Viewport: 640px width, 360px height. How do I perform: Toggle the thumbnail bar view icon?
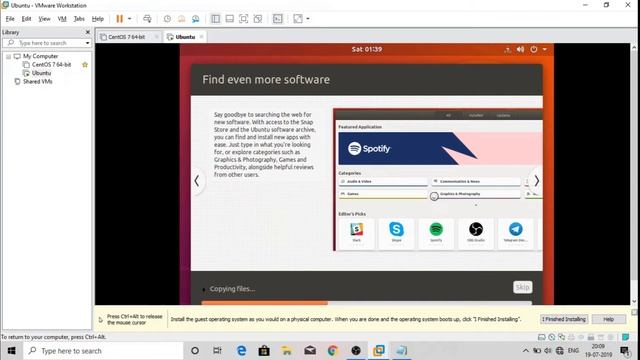[x=229, y=19]
